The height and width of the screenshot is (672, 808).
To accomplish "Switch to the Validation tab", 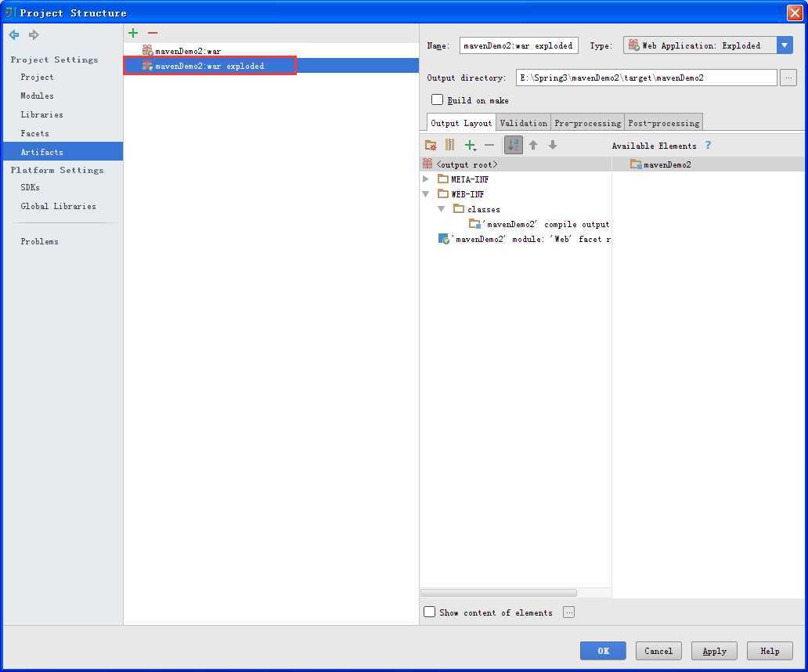I will coord(524,123).
